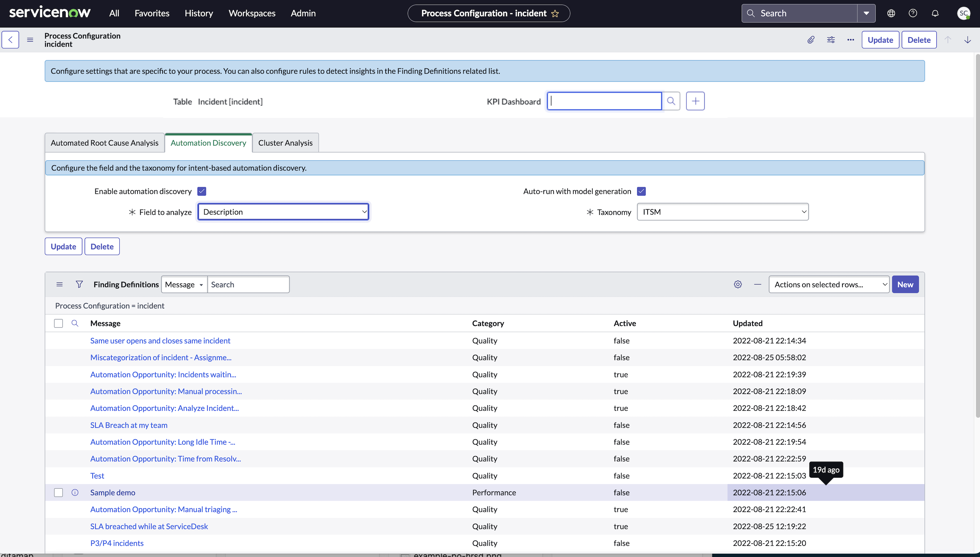
Task: Open the globe scope picker icon
Action: point(891,13)
